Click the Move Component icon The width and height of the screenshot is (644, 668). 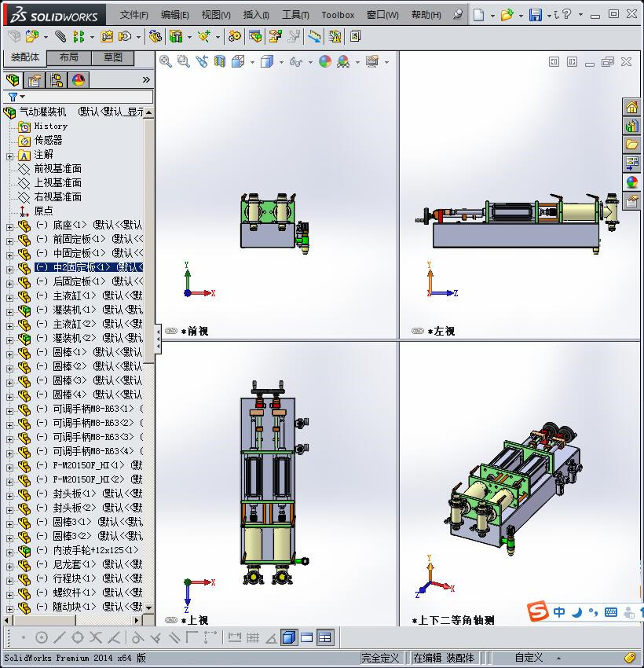coord(125,37)
